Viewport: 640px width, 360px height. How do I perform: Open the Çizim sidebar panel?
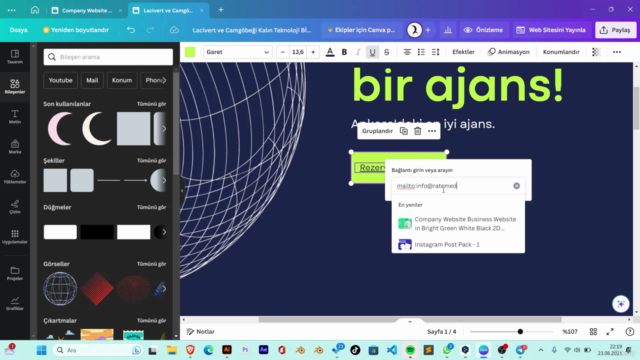point(15,207)
